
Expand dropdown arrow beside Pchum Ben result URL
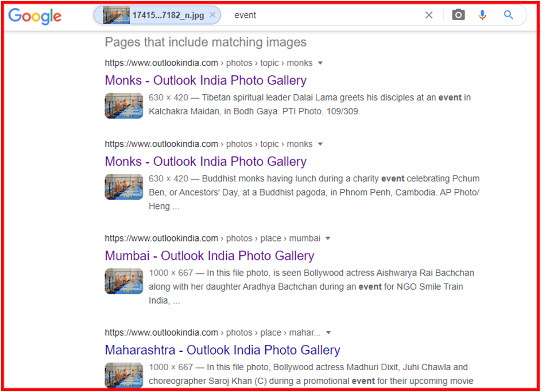coord(320,144)
